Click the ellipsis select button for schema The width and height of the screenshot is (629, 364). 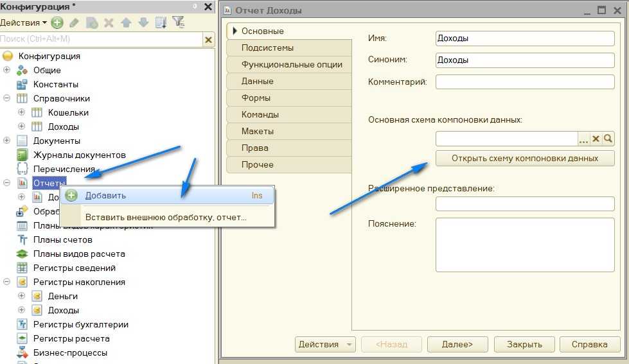(x=583, y=139)
